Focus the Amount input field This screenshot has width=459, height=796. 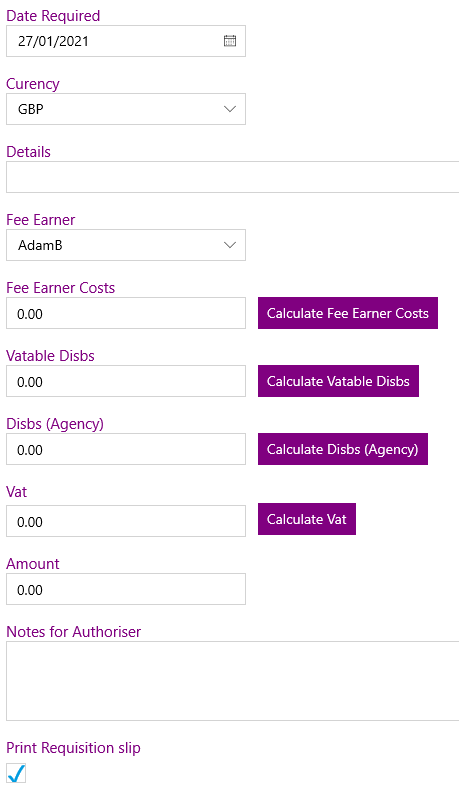(126, 589)
